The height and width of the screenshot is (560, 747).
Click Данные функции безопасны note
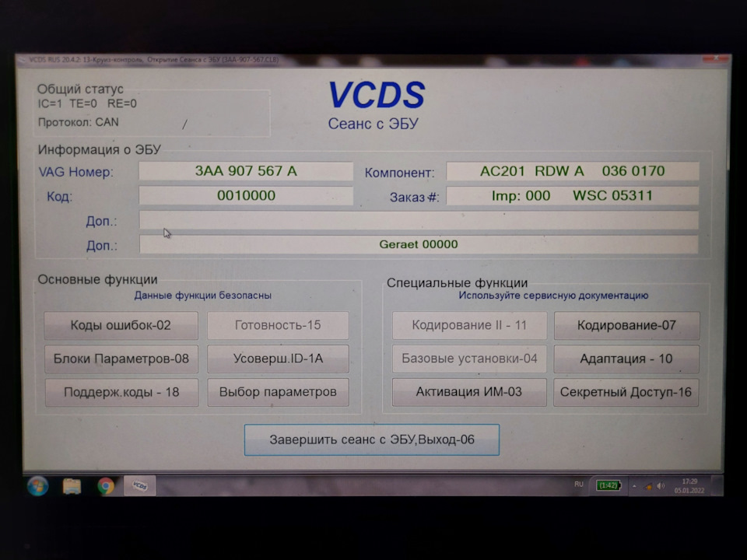(x=203, y=296)
